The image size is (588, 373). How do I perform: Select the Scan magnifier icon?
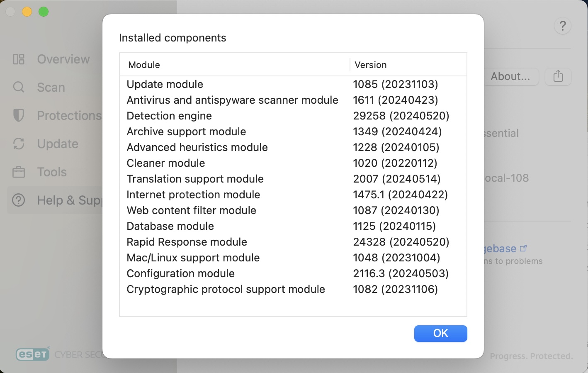coord(18,87)
